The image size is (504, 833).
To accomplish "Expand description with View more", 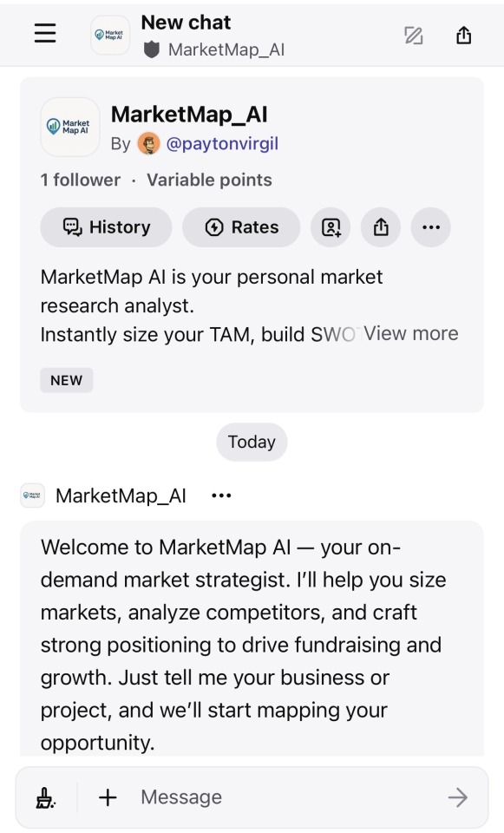I will click(411, 333).
